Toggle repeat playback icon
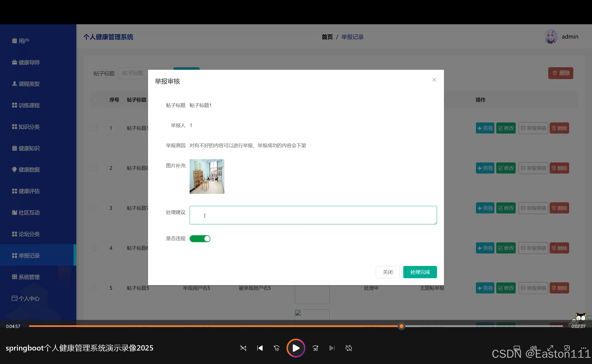 348,348
